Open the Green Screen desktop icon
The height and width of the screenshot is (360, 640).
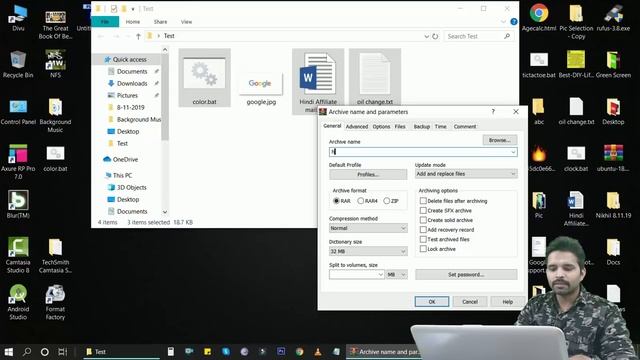(613, 64)
